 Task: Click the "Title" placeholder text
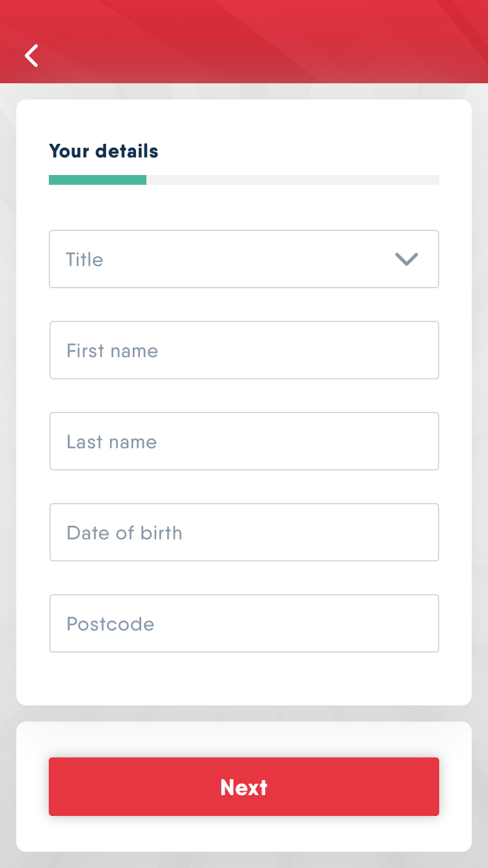(x=85, y=260)
